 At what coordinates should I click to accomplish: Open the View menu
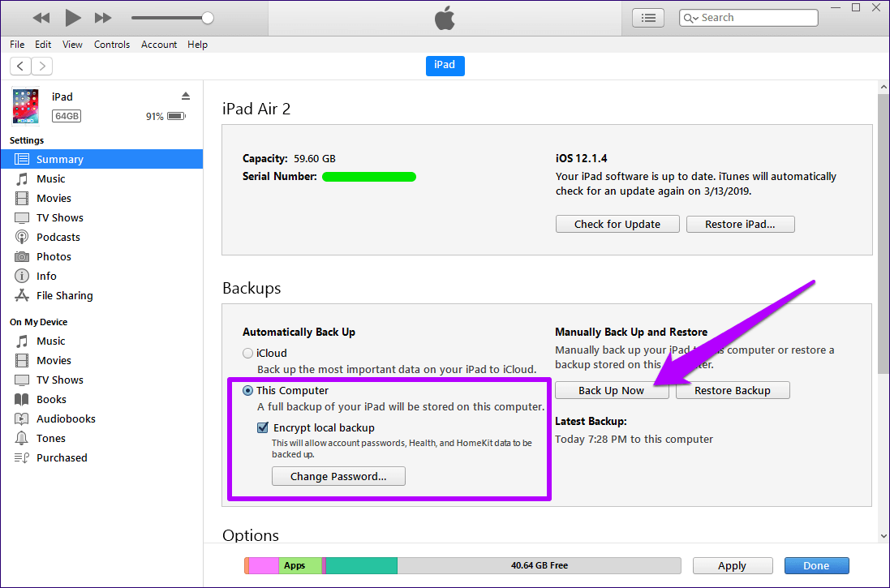point(72,45)
